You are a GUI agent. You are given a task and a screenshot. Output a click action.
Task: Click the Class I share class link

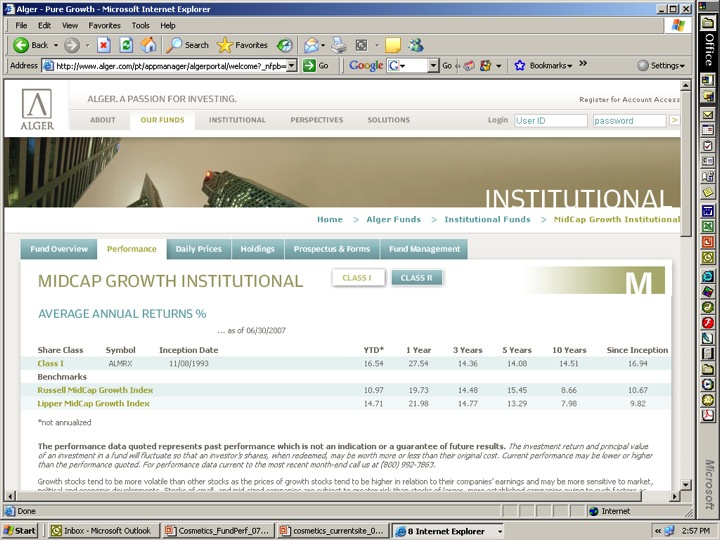coord(51,364)
